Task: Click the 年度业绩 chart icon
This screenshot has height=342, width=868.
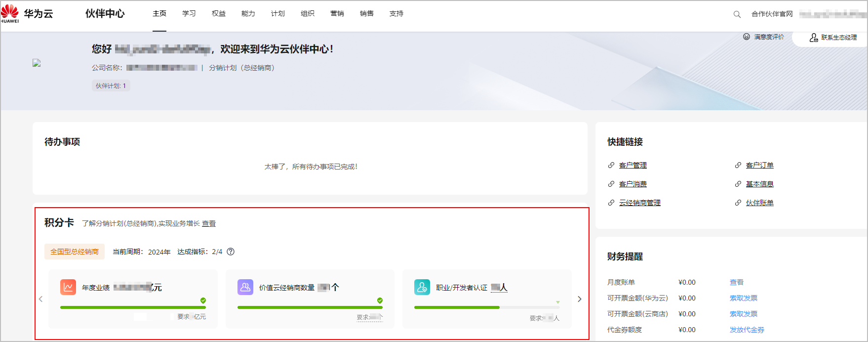Action: pos(68,287)
